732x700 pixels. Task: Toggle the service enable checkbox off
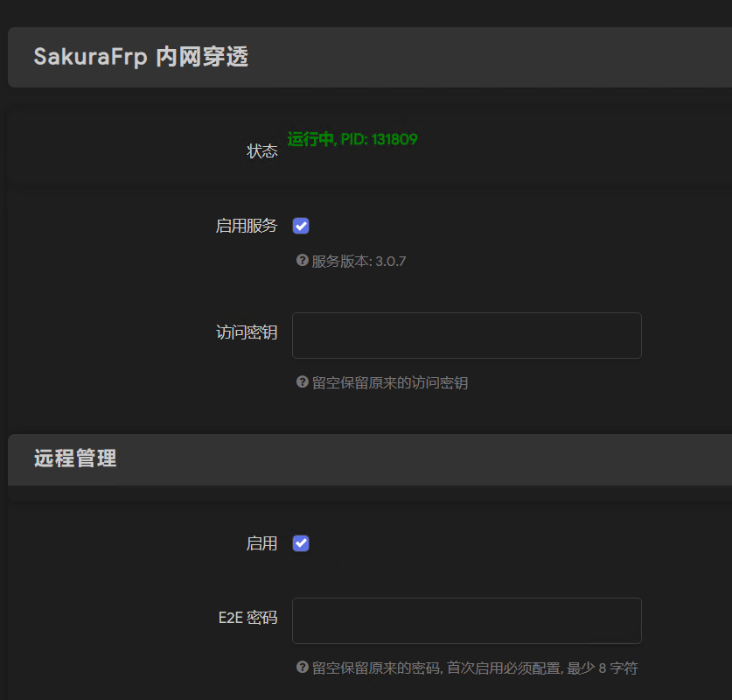click(300, 225)
